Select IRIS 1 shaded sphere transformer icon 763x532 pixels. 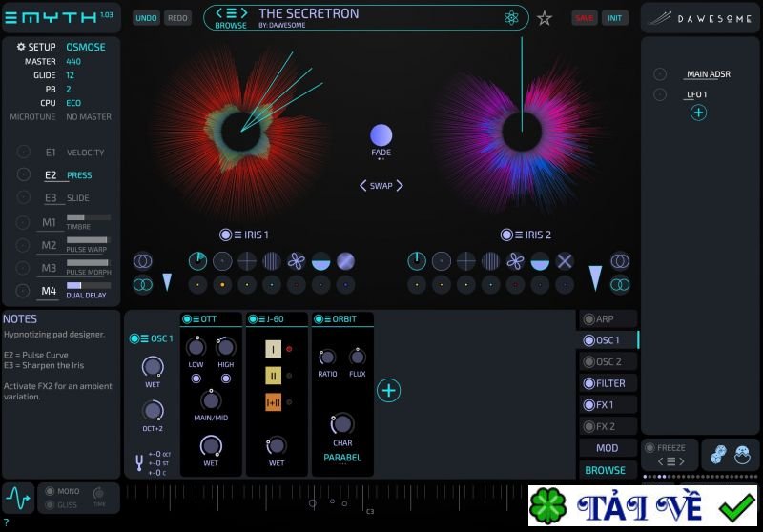[345, 261]
